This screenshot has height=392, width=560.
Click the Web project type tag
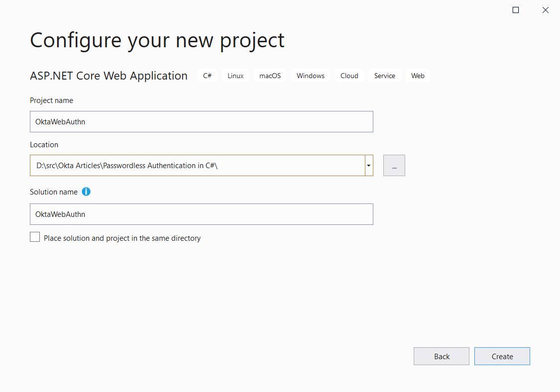[x=418, y=76]
